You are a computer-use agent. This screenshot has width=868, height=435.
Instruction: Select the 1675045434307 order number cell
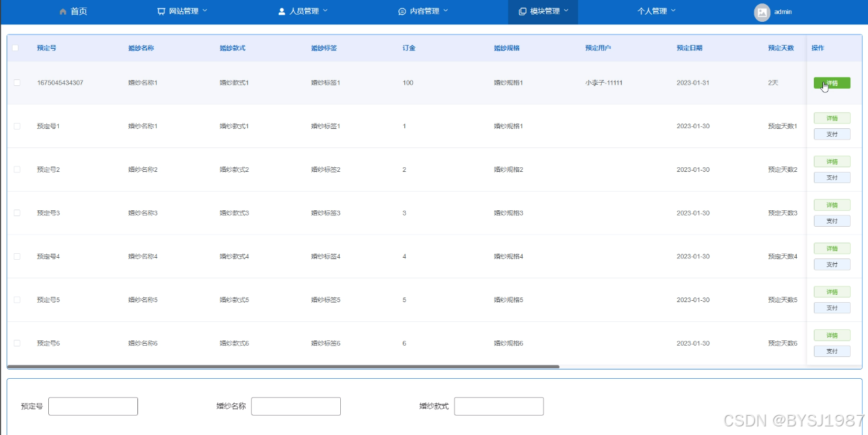pyautogui.click(x=60, y=83)
